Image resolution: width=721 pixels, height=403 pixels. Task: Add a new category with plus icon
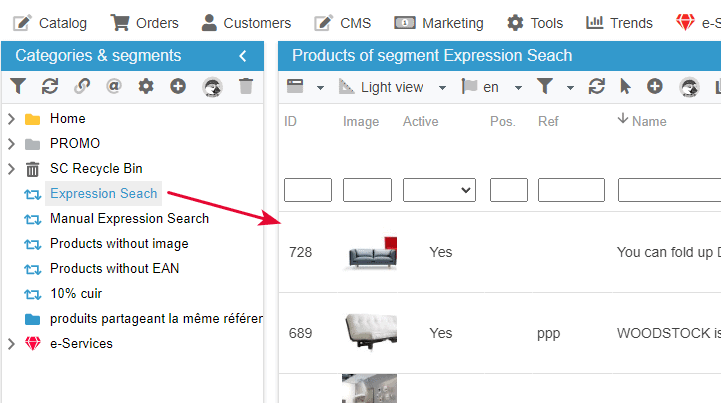tap(178, 87)
